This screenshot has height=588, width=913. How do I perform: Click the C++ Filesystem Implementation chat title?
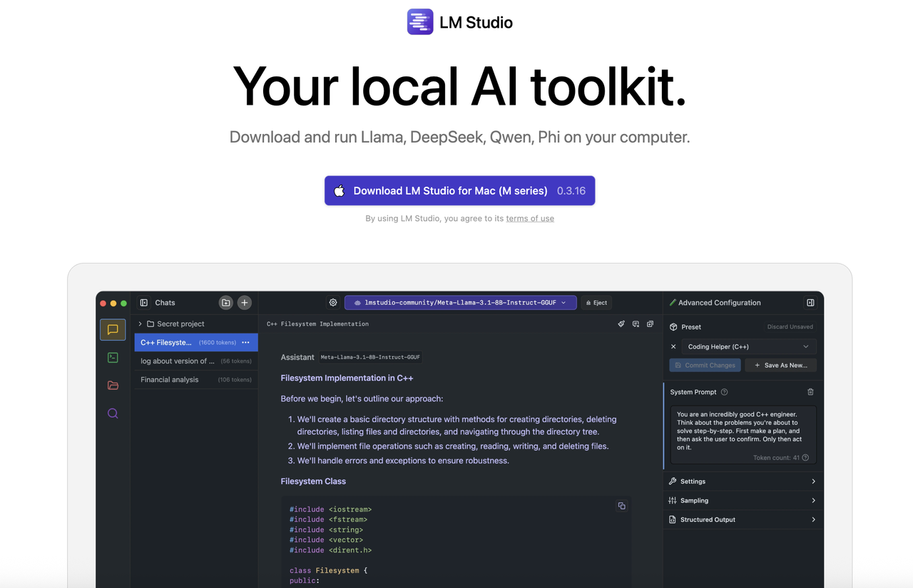click(x=317, y=324)
